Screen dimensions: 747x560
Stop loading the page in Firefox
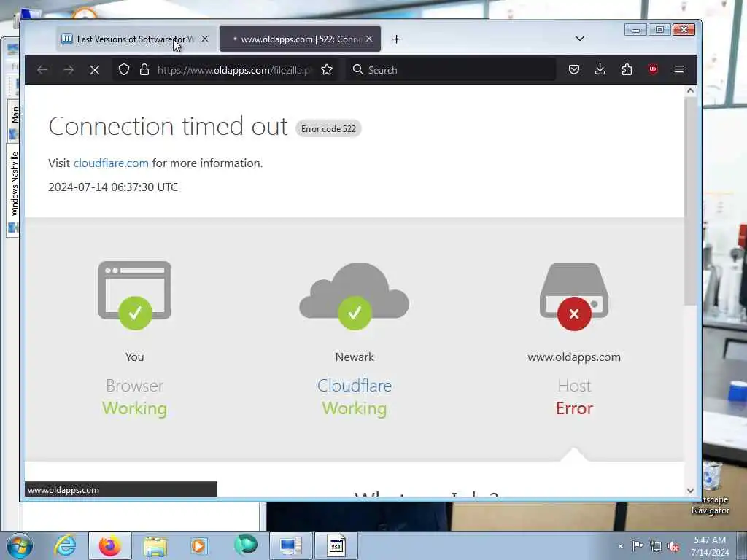pos(94,70)
